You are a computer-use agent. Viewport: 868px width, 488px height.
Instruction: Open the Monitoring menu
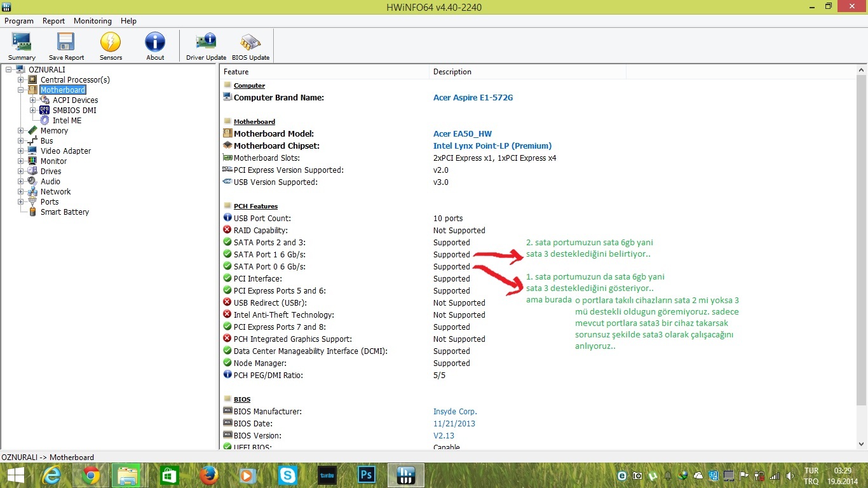[93, 21]
